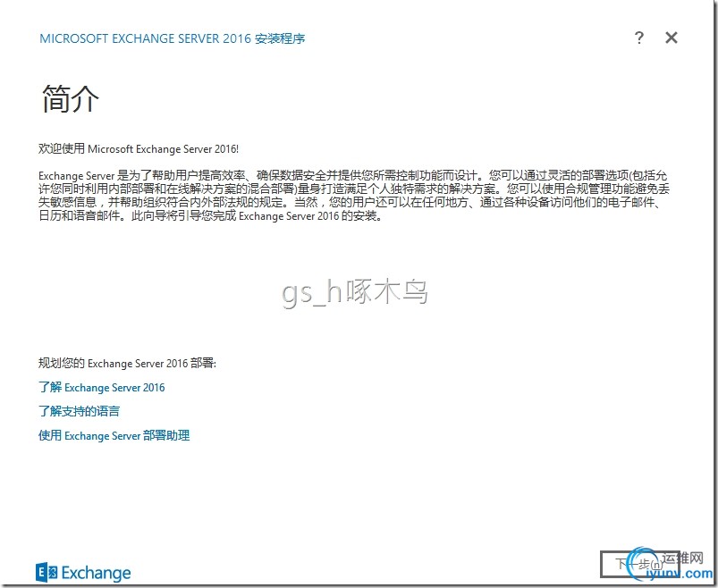The width and height of the screenshot is (718, 588).
Task: Click the 简介 page heading
Action: point(71,98)
